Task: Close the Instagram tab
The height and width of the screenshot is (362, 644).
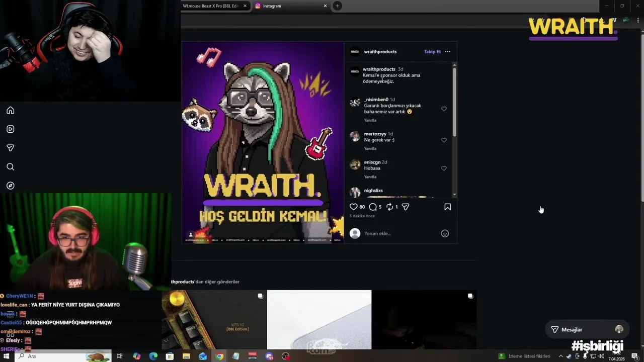Action: [325, 6]
